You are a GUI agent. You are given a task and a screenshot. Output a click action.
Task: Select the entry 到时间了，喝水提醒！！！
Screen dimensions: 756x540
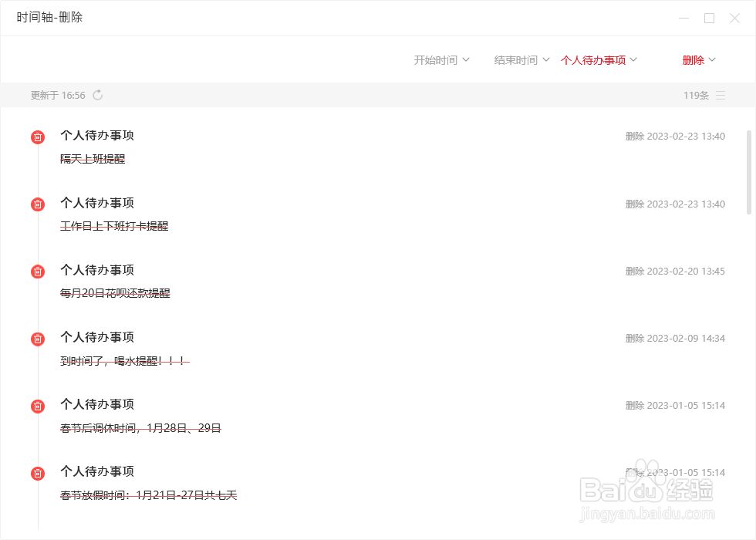tap(124, 360)
